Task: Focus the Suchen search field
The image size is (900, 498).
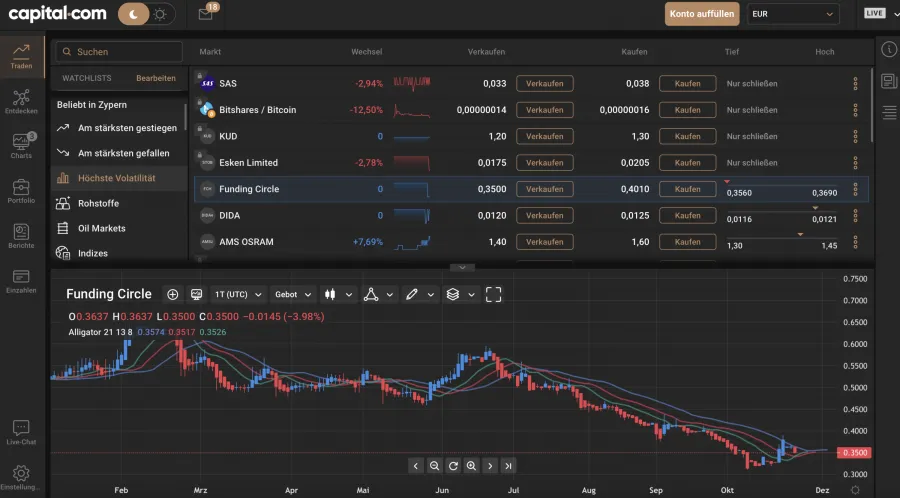Action: (x=119, y=52)
